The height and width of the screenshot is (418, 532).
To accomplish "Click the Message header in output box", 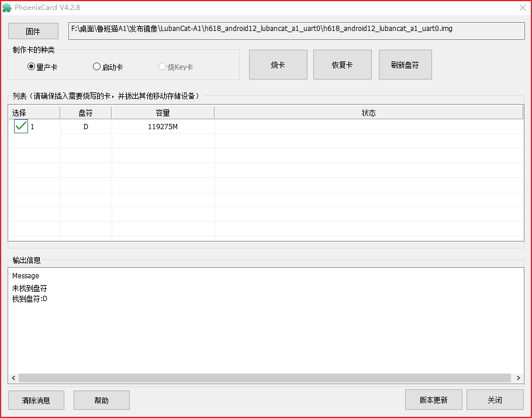I will point(26,276).
